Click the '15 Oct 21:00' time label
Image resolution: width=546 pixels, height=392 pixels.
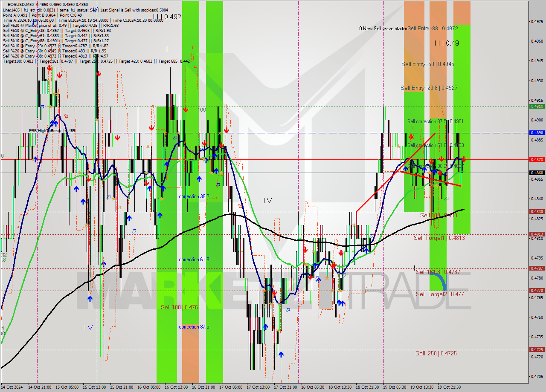122,387
